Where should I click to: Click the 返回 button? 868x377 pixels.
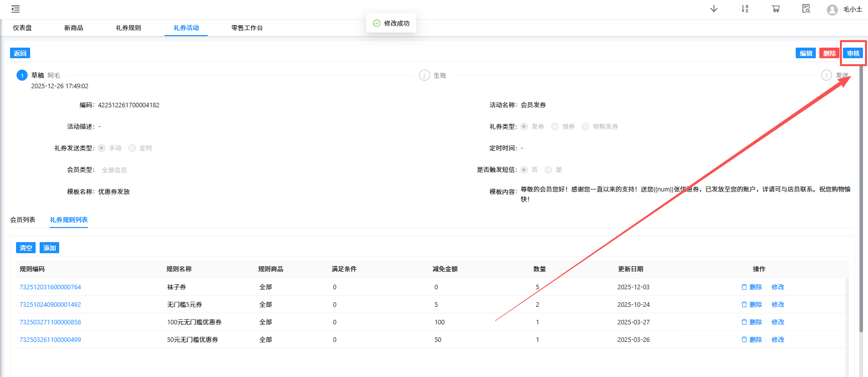coord(20,53)
